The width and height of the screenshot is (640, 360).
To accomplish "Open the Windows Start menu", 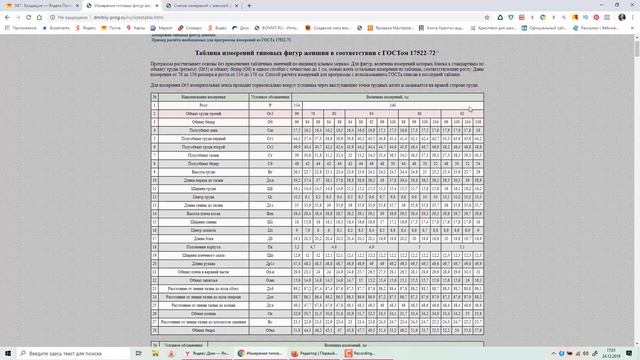I will [x=8, y=353].
